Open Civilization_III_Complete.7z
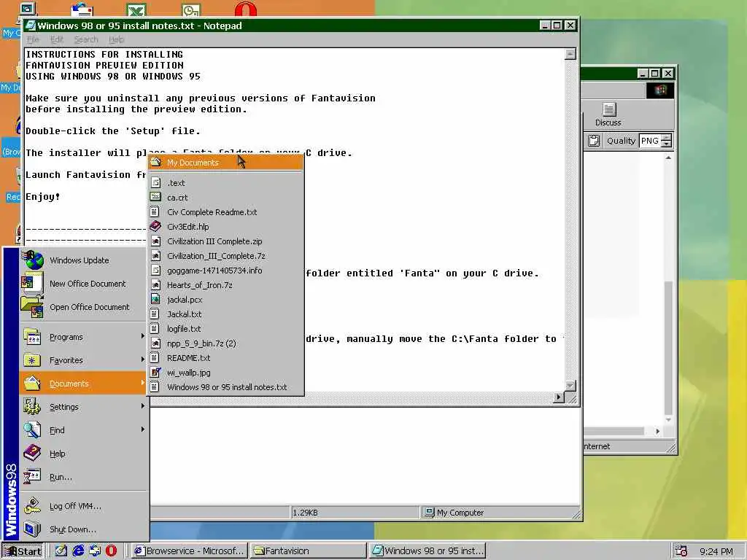This screenshot has height=560, width=747. click(225, 256)
